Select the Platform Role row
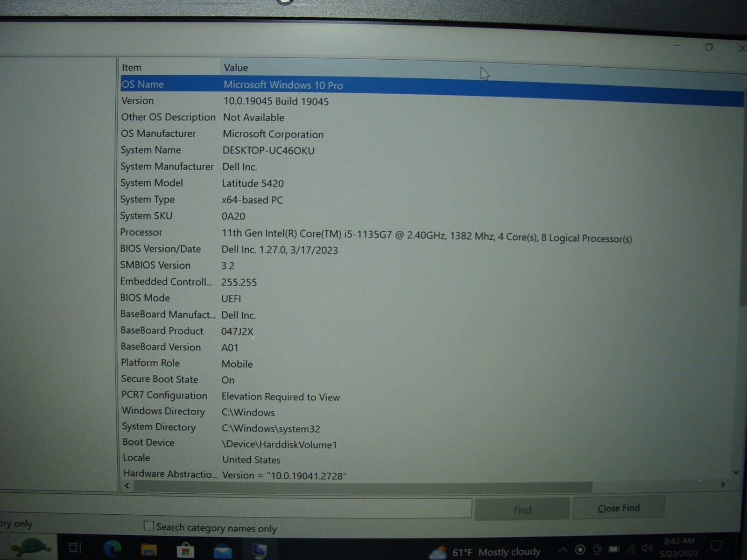Image resolution: width=747 pixels, height=560 pixels. click(432, 364)
